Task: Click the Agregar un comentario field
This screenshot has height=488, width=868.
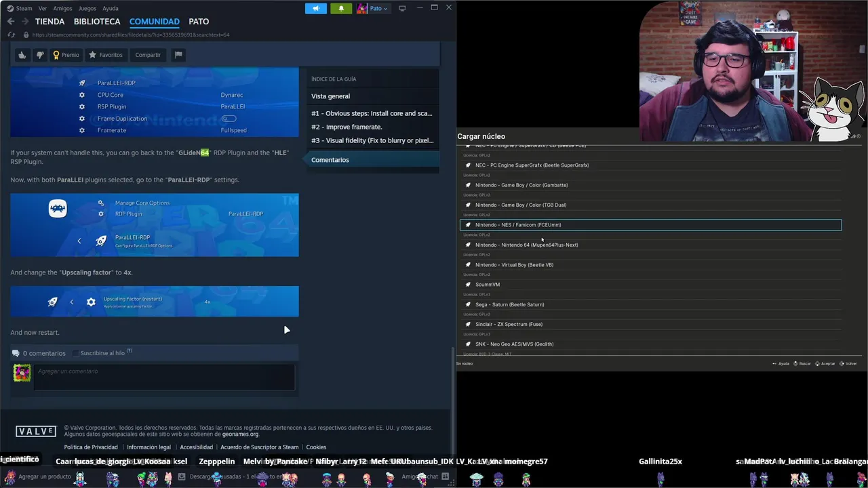Action: 164,378
